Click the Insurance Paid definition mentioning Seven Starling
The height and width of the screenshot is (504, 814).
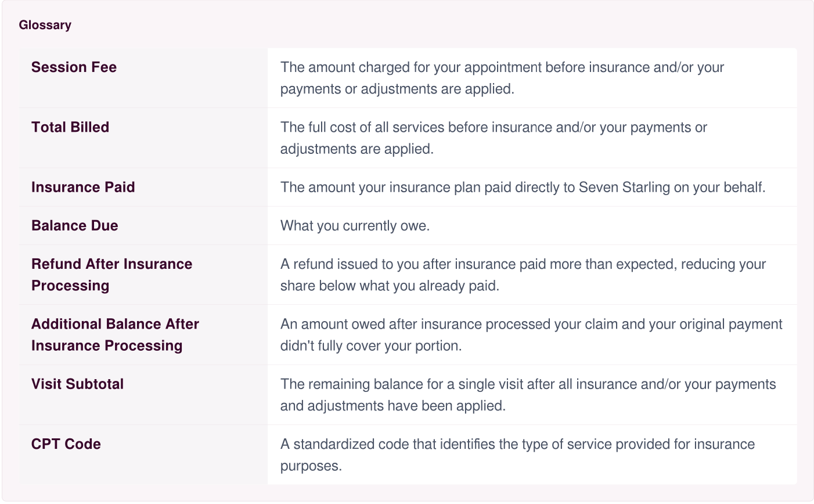tap(523, 188)
